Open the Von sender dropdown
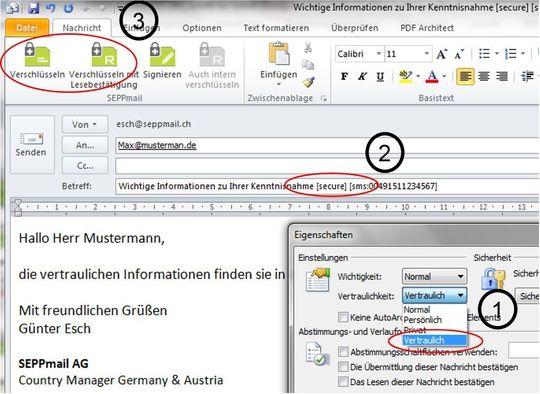Screen dimensions: 540x394 (85, 124)
